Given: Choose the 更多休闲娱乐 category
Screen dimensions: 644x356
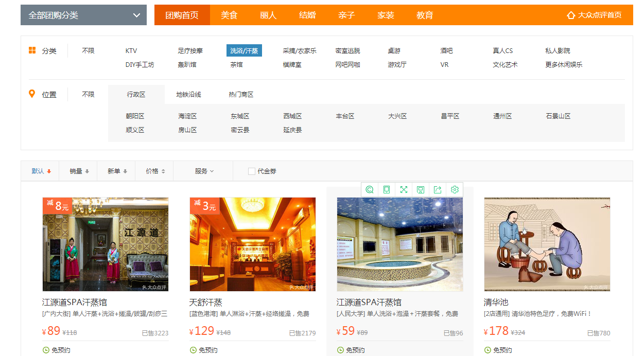Looking at the screenshot, I should [564, 65].
